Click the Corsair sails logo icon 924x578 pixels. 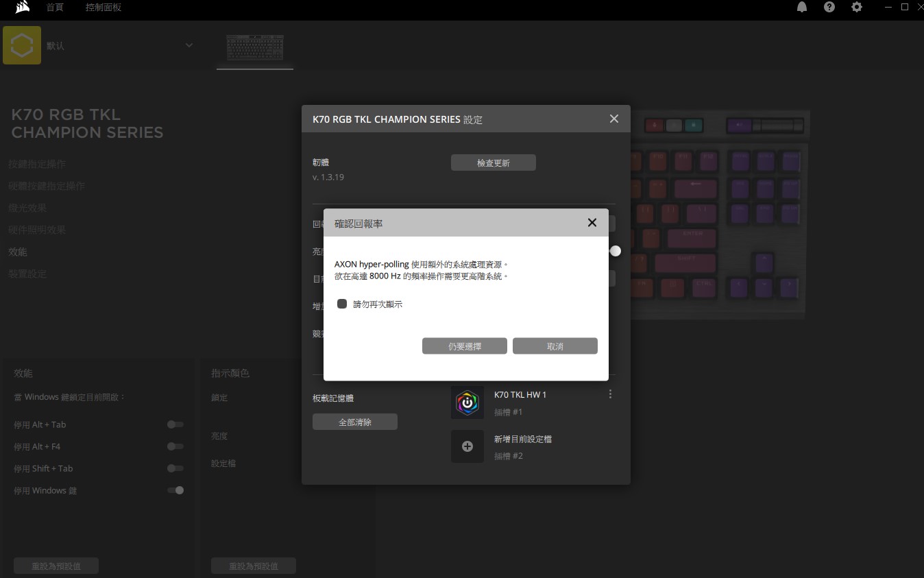point(22,8)
